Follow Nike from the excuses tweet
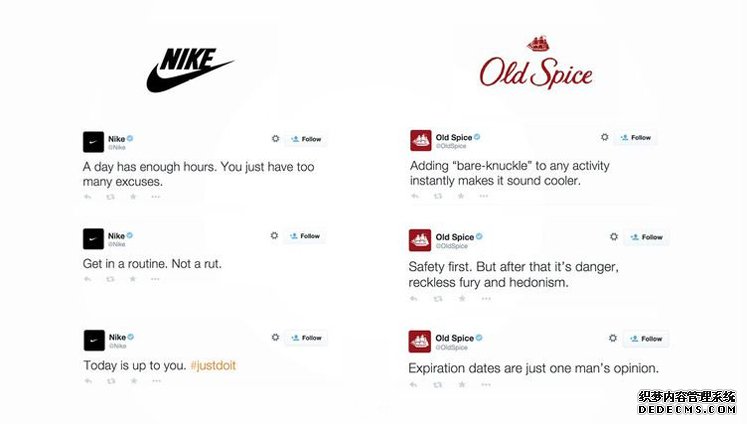The height and width of the screenshot is (424, 747). point(306,139)
